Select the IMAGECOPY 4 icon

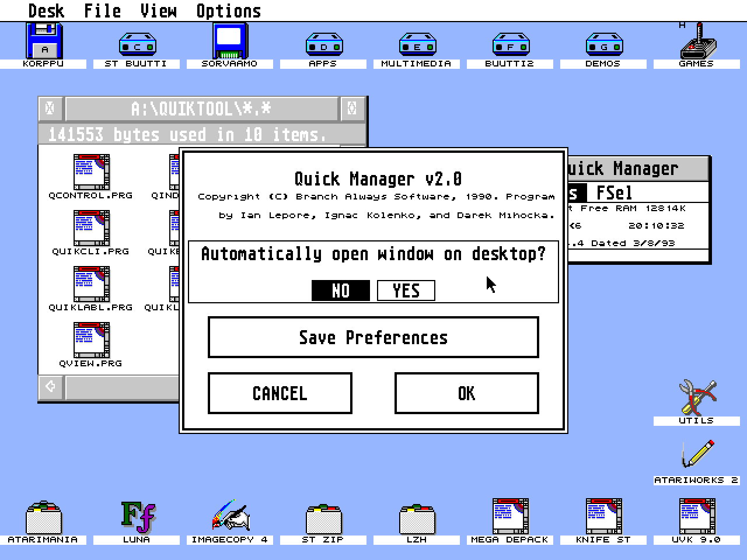231,516
